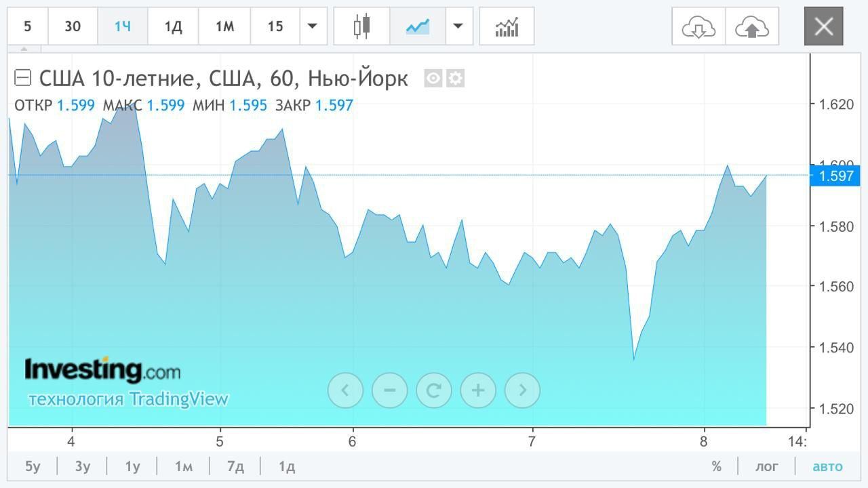Collapse the США 10-летние legend box
The height and width of the screenshot is (488, 868).
click(22, 78)
